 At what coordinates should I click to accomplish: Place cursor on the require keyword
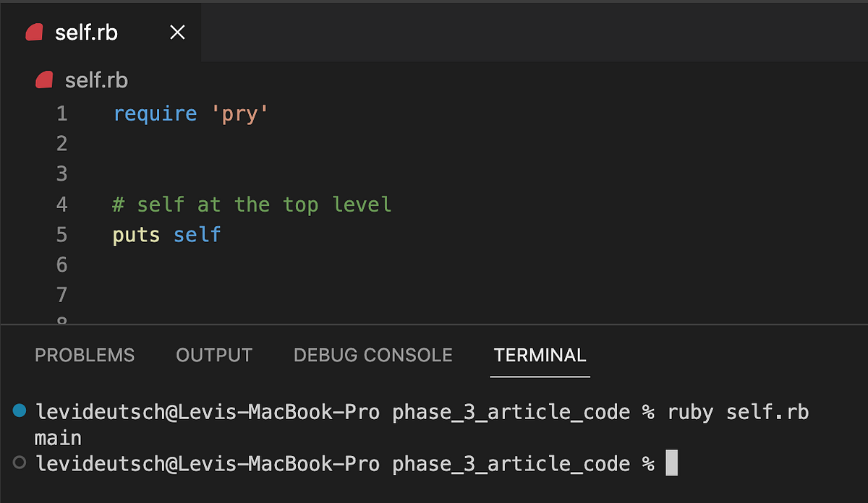coord(155,113)
